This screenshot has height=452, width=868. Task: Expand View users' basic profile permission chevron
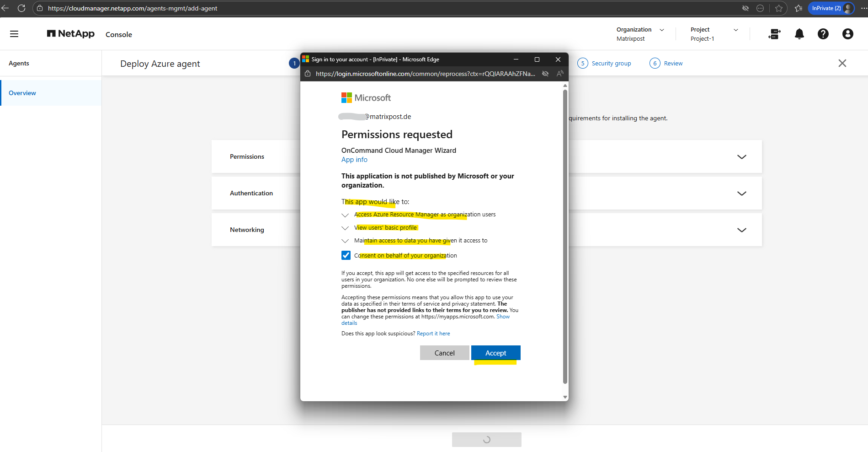coord(345,228)
